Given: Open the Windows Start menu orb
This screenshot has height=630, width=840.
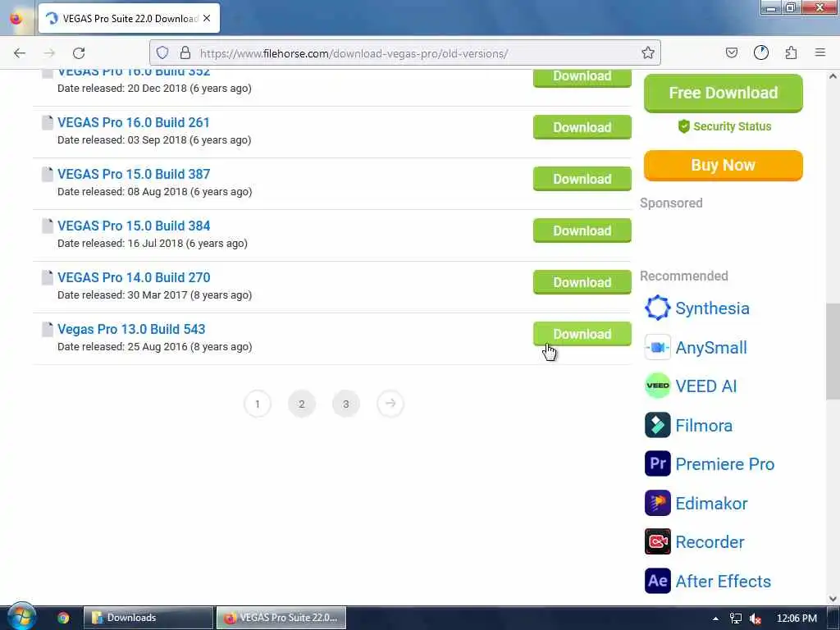Looking at the screenshot, I should (x=21, y=617).
